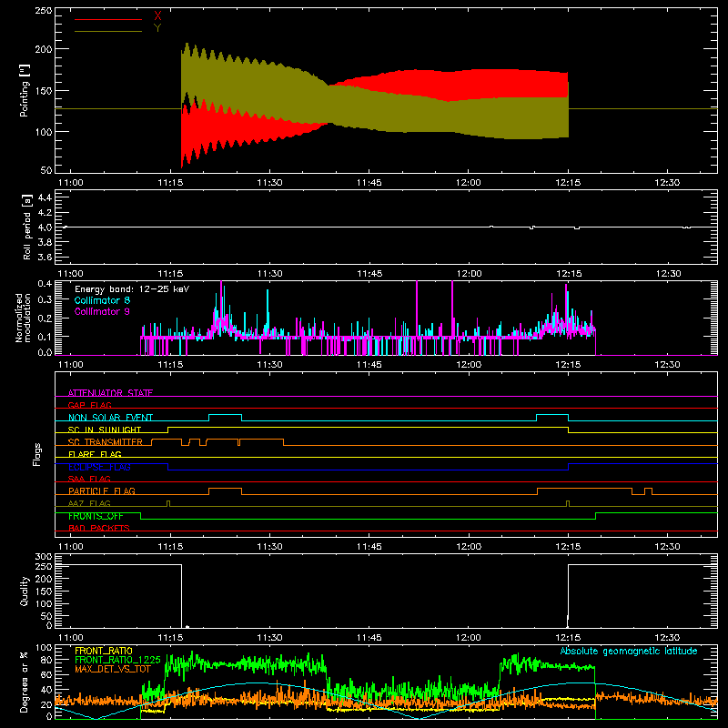
Task: Click the 4.0 value on roll period axis
Action: point(45,227)
